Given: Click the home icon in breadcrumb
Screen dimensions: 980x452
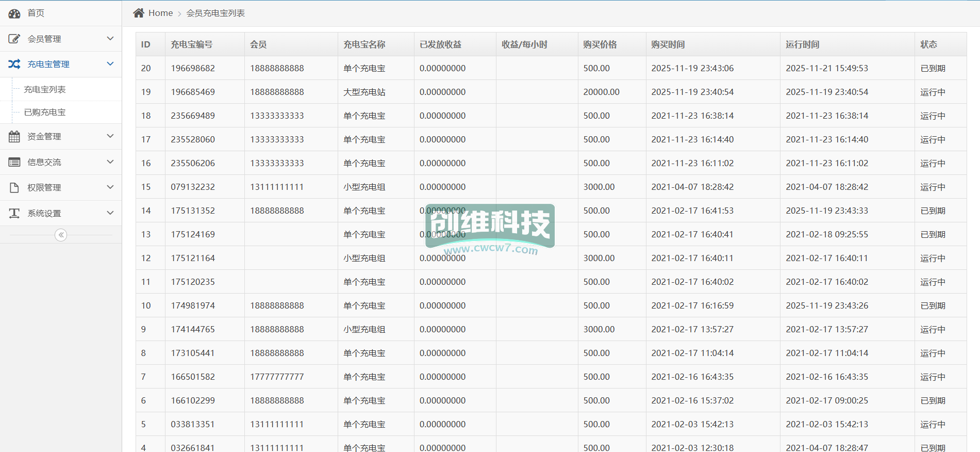Looking at the screenshot, I should (x=139, y=13).
